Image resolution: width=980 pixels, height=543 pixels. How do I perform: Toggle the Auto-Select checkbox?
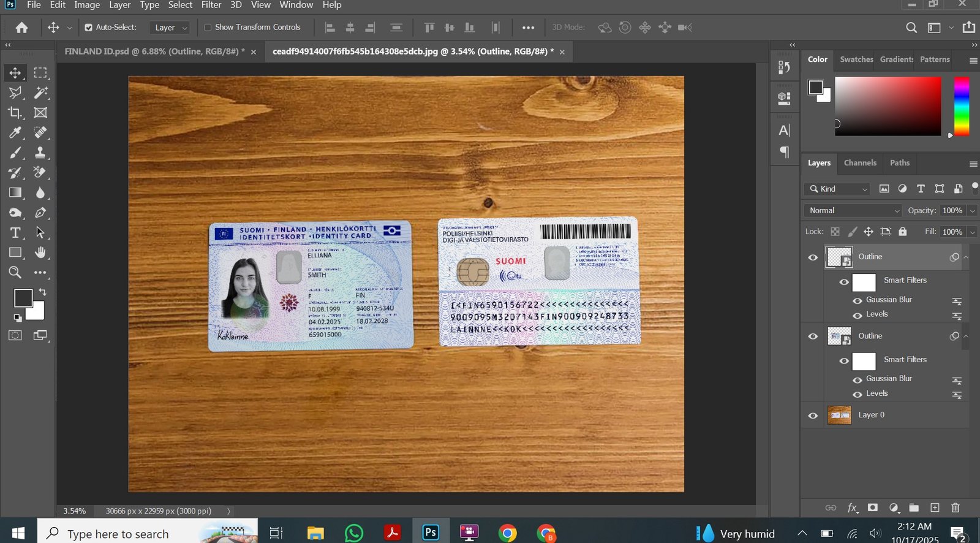tap(89, 28)
